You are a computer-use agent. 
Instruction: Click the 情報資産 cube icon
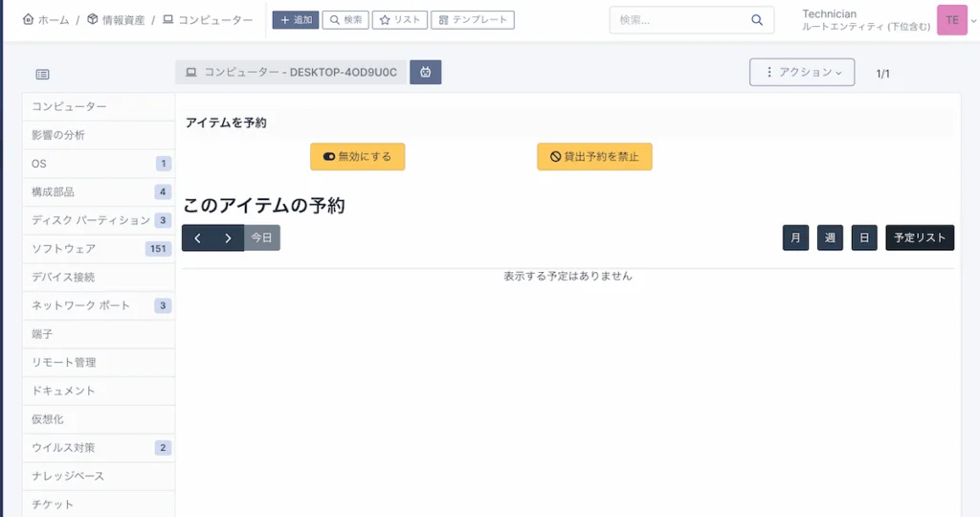[93, 19]
